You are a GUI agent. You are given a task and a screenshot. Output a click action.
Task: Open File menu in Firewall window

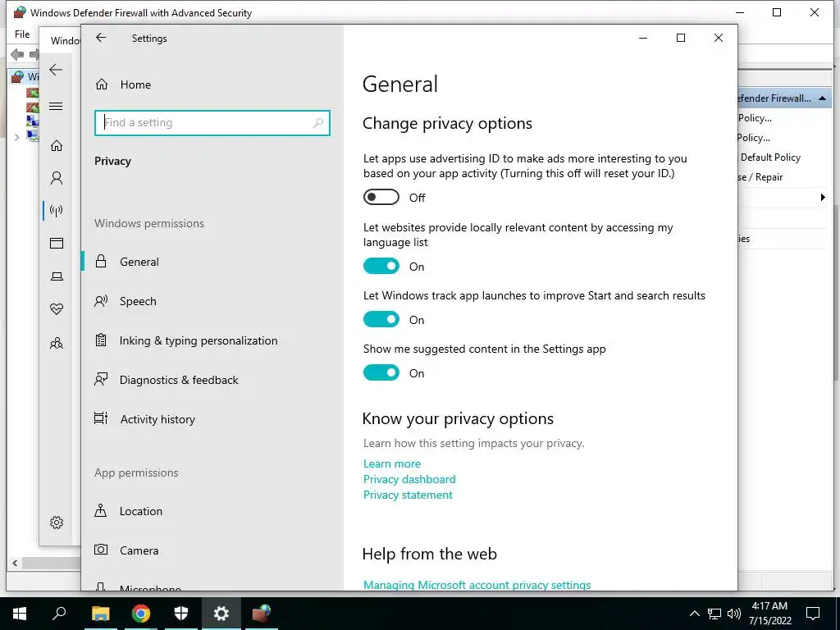[x=22, y=34]
